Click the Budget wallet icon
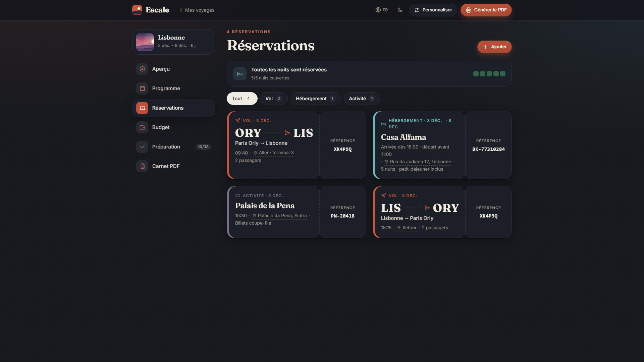 (142, 127)
